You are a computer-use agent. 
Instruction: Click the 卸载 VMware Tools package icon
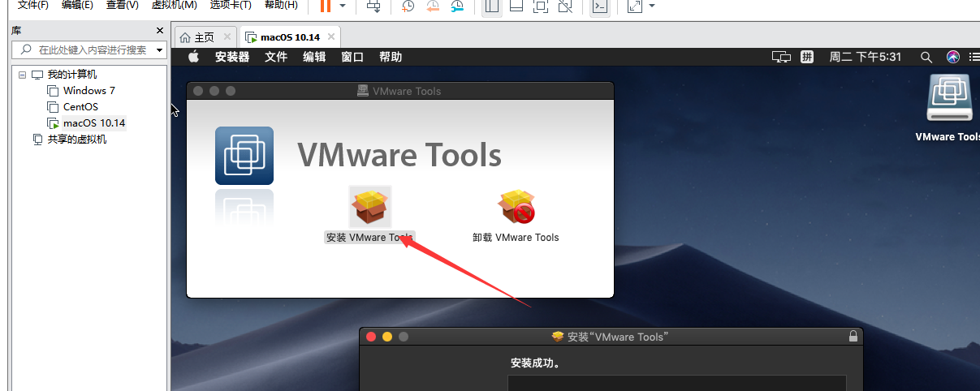[517, 207]
